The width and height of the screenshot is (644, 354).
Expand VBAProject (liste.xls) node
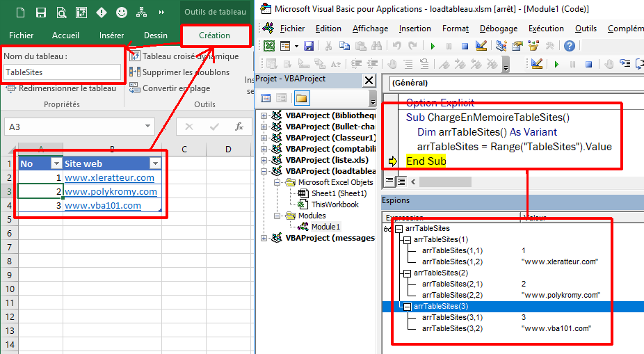(x=264, y=160)
